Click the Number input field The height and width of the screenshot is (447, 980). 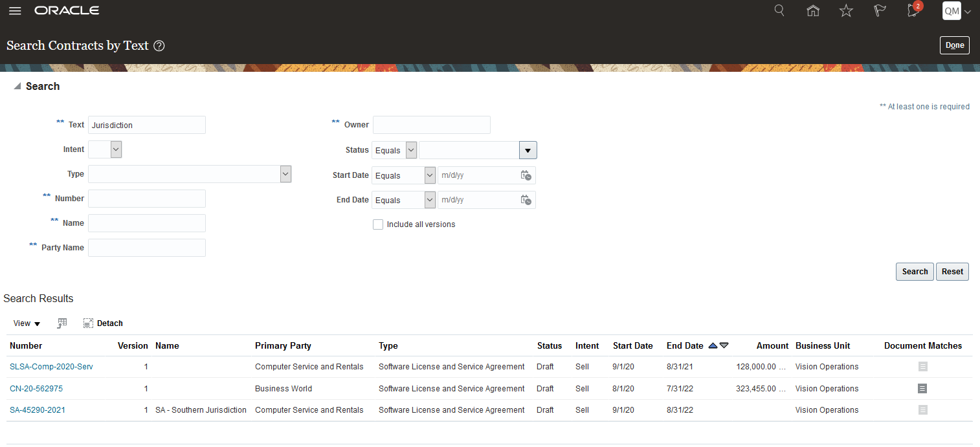click(147, 199)
